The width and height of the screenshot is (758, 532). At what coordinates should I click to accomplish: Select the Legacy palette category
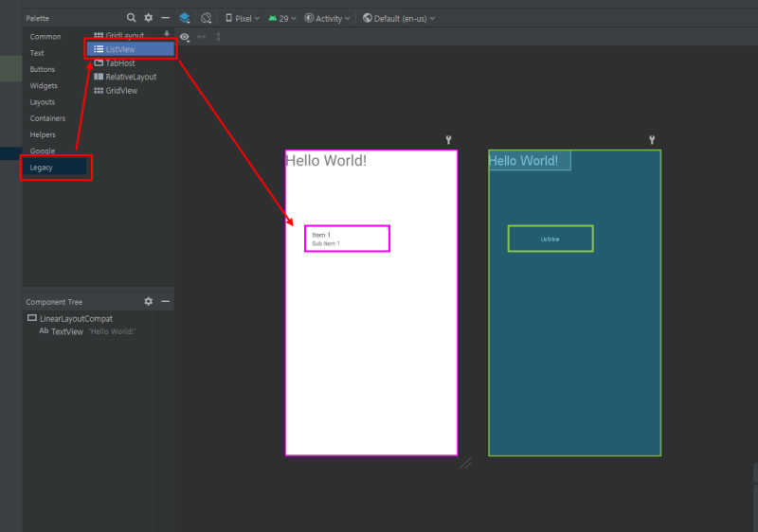click(42, 168)
